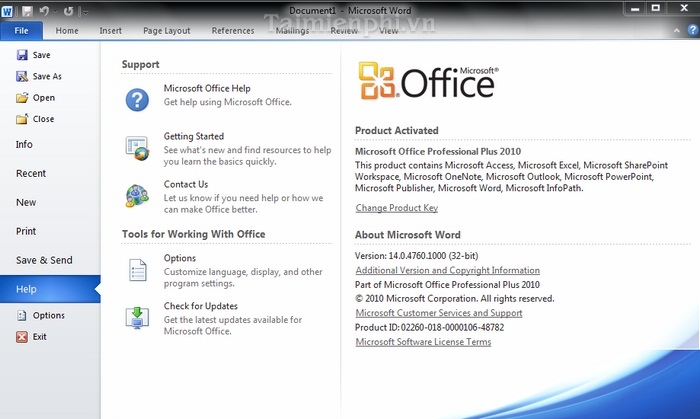Open the File tab

point(21,30)
